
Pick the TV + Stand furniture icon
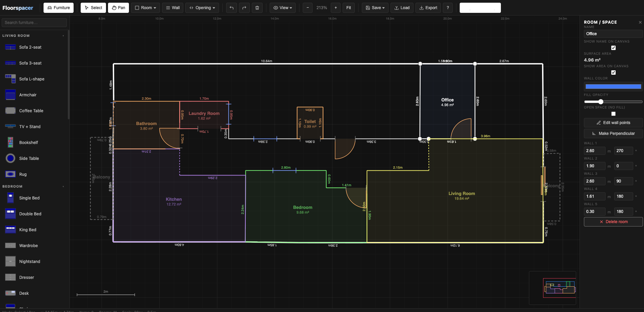tap(10, 126)
